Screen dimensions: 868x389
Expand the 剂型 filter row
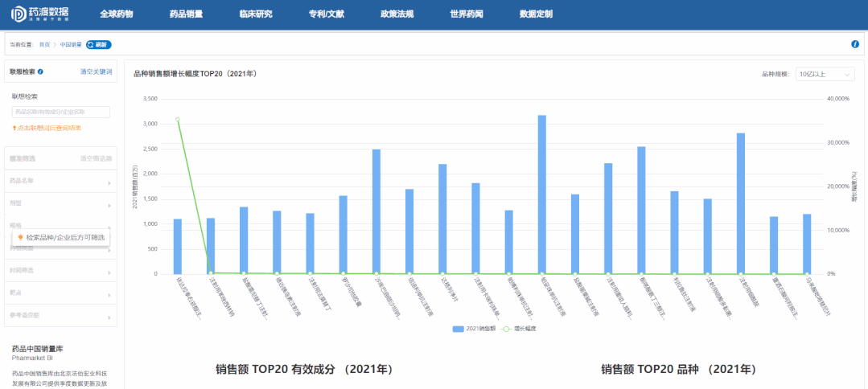tap(60, 203)
